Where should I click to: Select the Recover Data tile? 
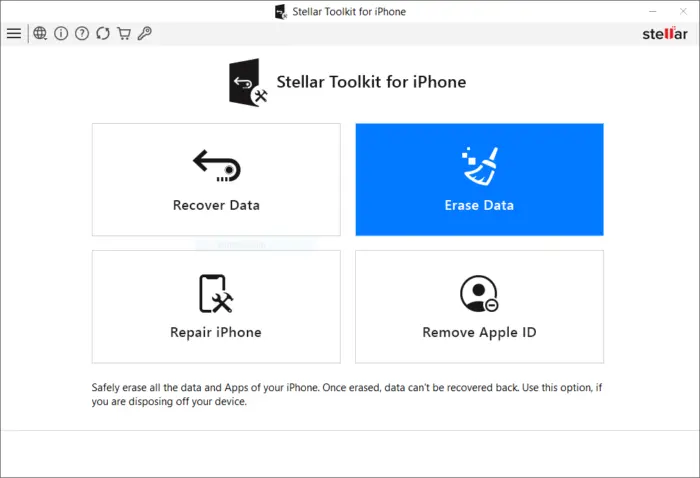(x=216, y=179)
